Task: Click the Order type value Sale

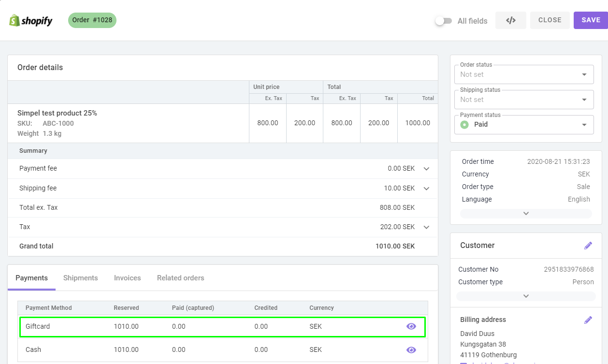Action: (583, 187)
